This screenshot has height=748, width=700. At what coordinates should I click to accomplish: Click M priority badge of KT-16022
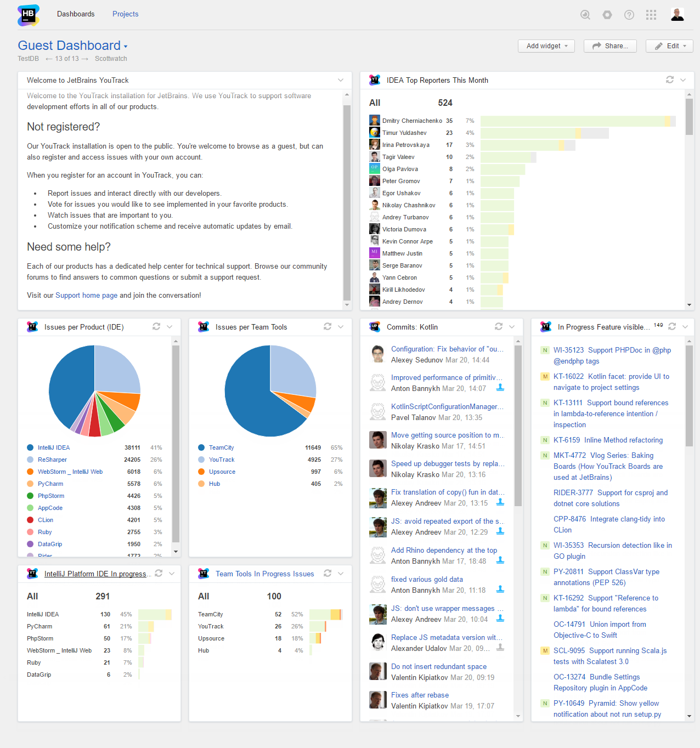click(545, 376)
